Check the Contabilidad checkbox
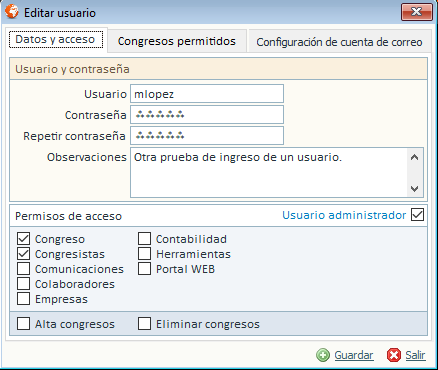Screen dimensions: 438x370 [x=144, y=239]
